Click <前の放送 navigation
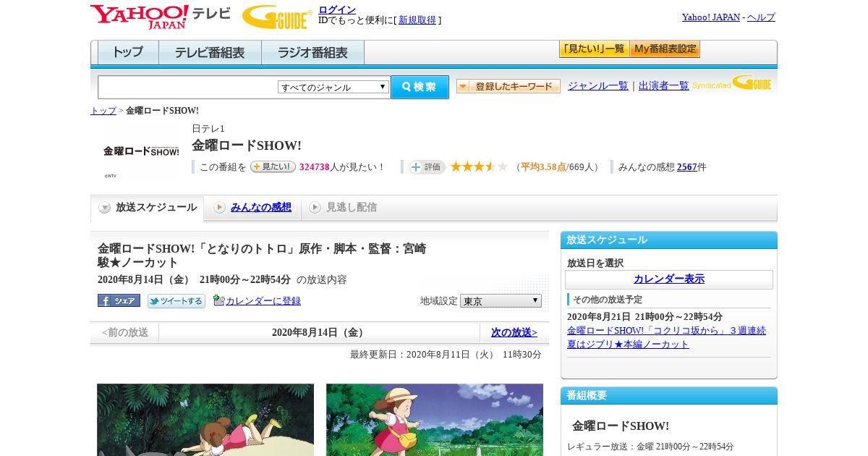868x456 pixels. [x=125, y=333]
